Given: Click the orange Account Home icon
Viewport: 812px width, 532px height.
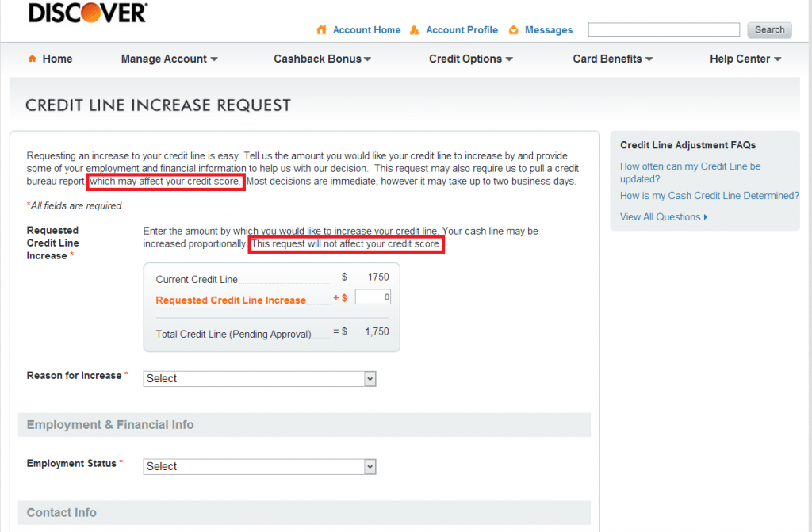Looking at the screenshot, I should click(x=321, y=30).
